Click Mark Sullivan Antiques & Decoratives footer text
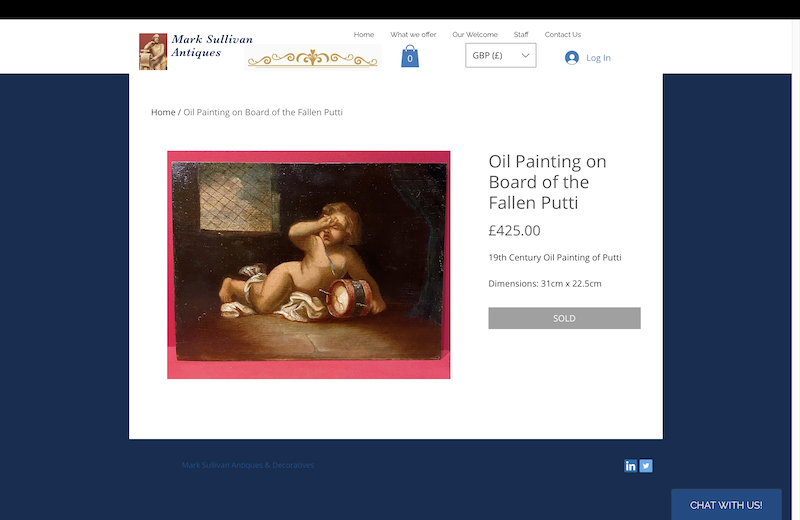This screenshot has width=800, height=520. click(248, 465)
